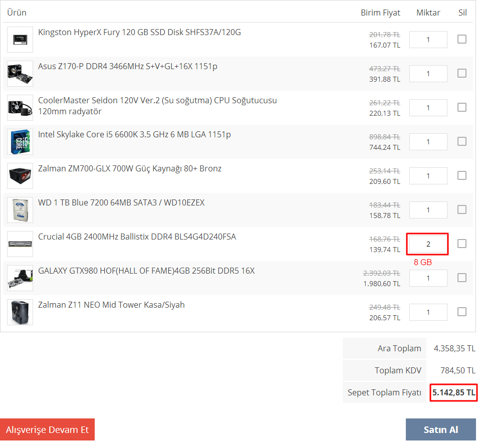
Task: Check delete box for Kingston HyperX Fury SSD
Action: pyautogui.click(x=461, y=39)
